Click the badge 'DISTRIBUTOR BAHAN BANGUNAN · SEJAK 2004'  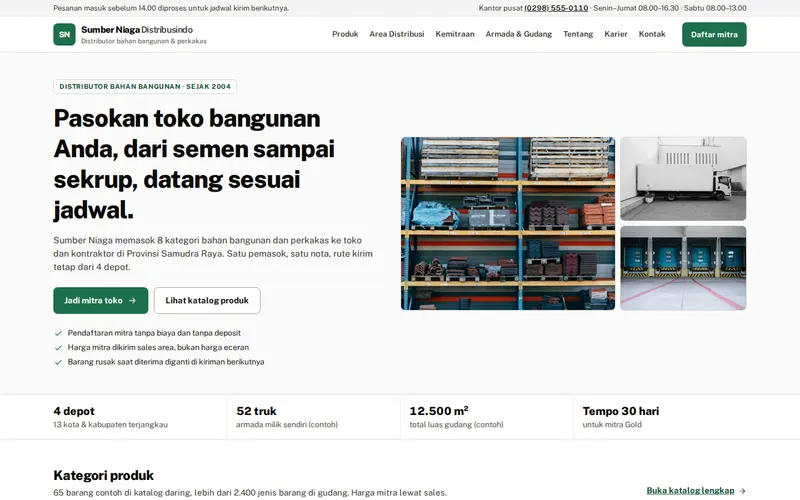pyautogui.click(x=145, y=86)
